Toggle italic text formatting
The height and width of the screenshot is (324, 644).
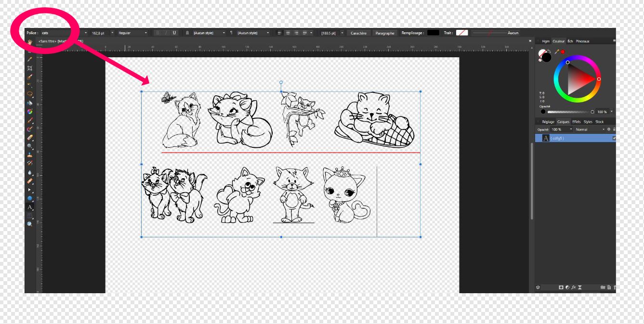[x=166, y=33]
